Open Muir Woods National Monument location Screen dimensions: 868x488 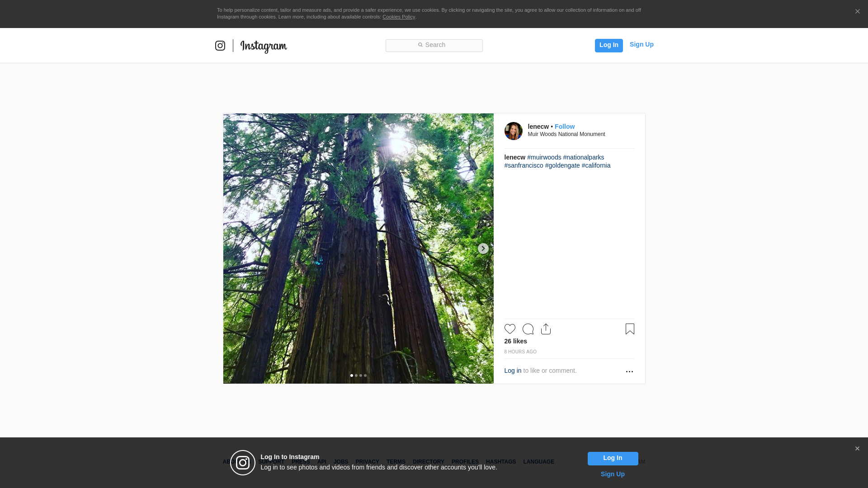[566, 134]
